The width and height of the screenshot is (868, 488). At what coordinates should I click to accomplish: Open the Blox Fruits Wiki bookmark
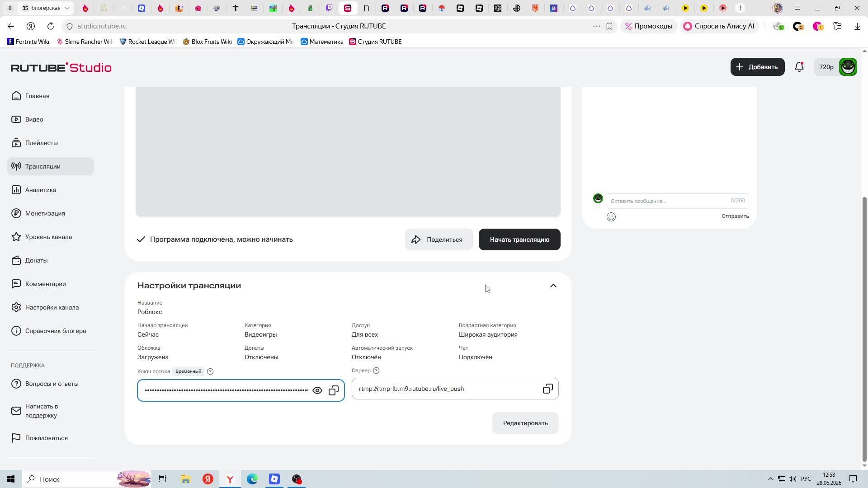coord(208,42)
